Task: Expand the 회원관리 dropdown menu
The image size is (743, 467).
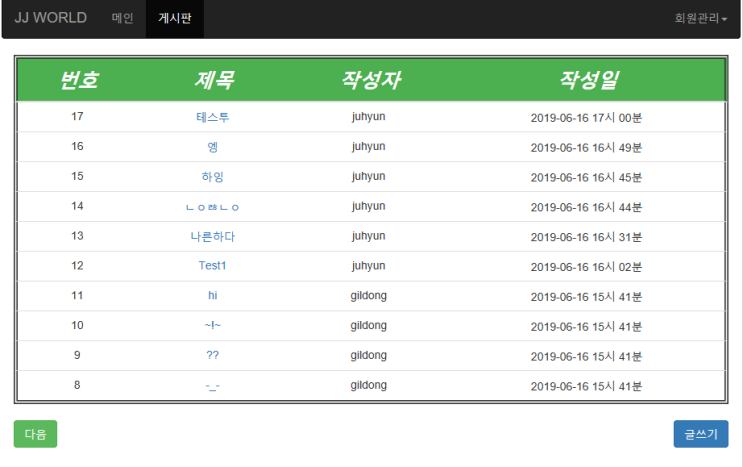Action: tap(700, 18)
